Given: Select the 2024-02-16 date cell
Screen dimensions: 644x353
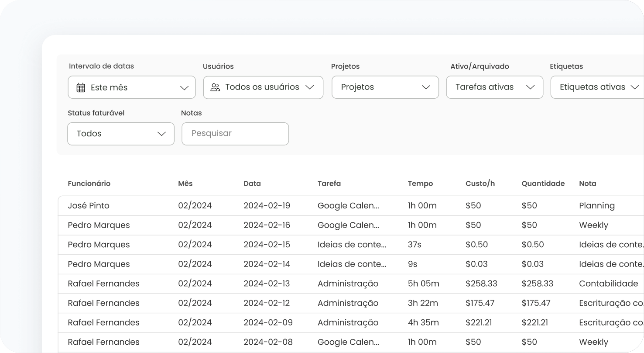Looking at the screenshot, I should point(267,225).
